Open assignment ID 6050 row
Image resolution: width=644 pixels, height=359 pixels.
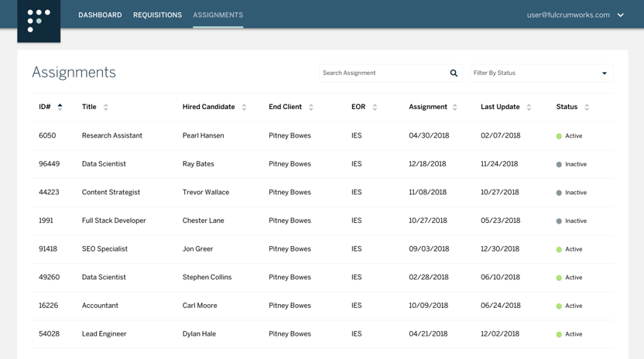click(47, 136)
